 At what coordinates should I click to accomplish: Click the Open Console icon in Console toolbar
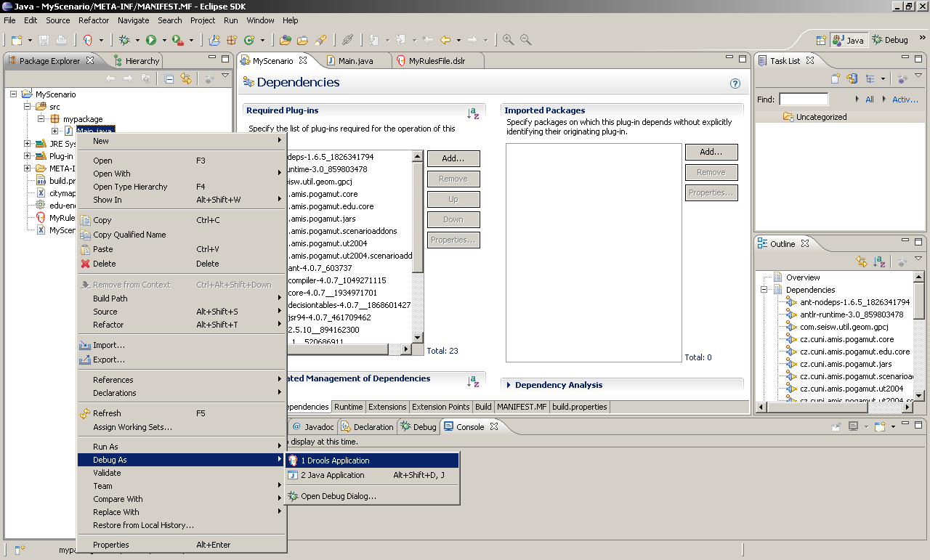point(881,427)
